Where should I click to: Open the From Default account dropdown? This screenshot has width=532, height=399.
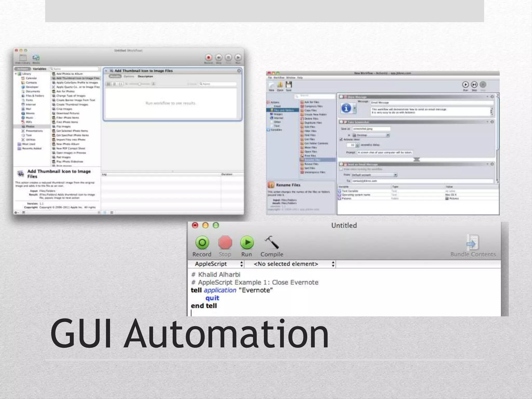point(374,175)
